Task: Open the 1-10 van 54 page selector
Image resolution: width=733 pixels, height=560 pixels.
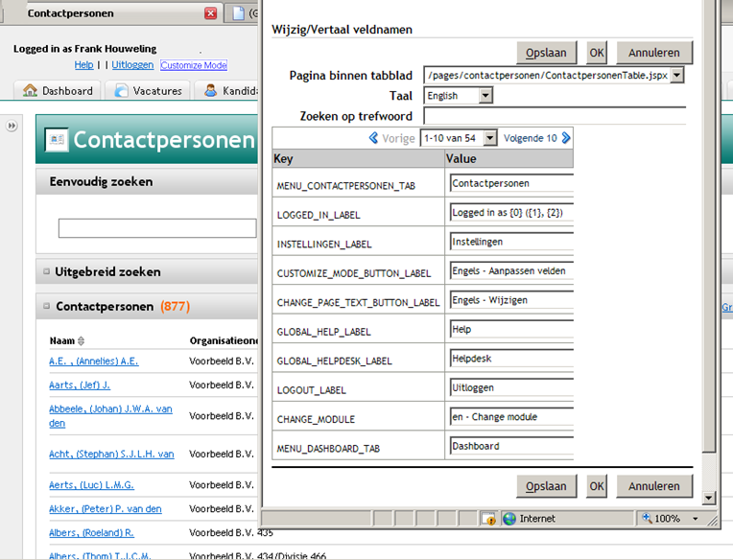Action: click(x=491, y=138)
